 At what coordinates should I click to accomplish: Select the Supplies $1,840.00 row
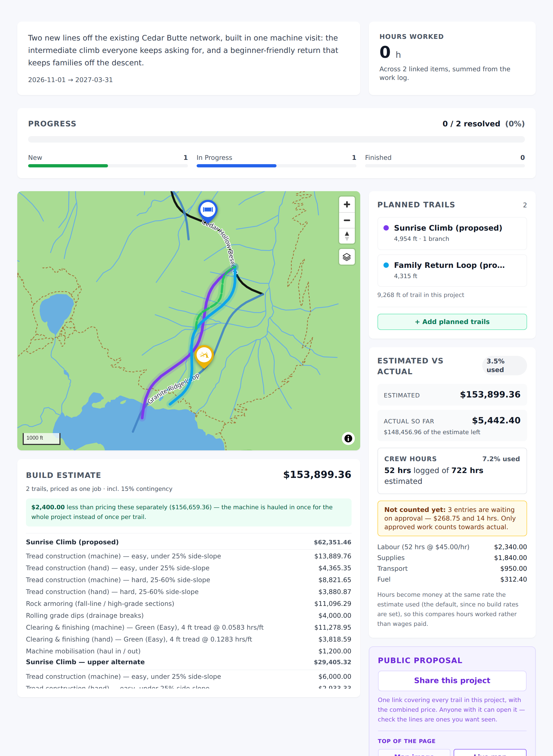[x=452, y=558]
